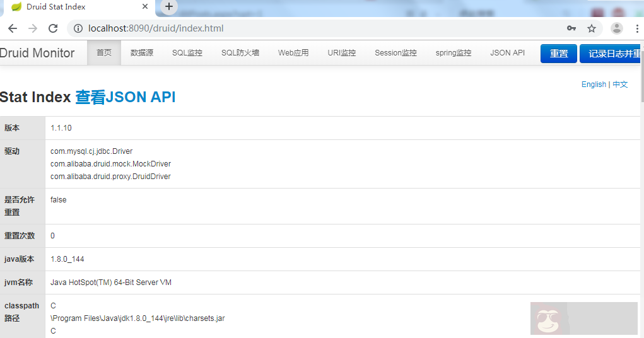Open the 数据源 nav item
This screenshot has width=644, height=338.
pyautogui.click(x=142, y=52)
